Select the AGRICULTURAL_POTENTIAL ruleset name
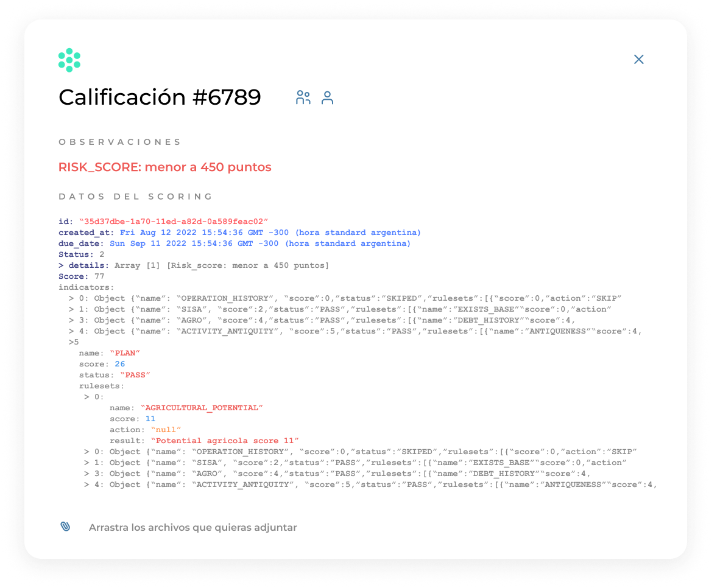 pos(202,408)
